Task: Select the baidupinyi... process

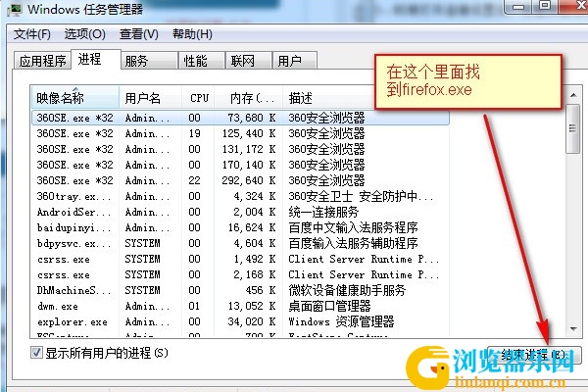Action: [x=240, y=227]
